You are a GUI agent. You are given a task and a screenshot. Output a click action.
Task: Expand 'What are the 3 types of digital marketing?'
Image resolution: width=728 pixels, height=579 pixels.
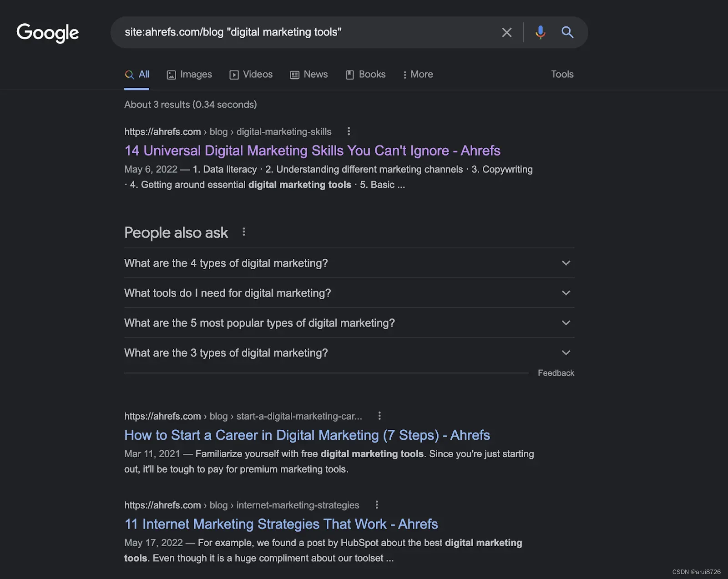coord(349,353)
